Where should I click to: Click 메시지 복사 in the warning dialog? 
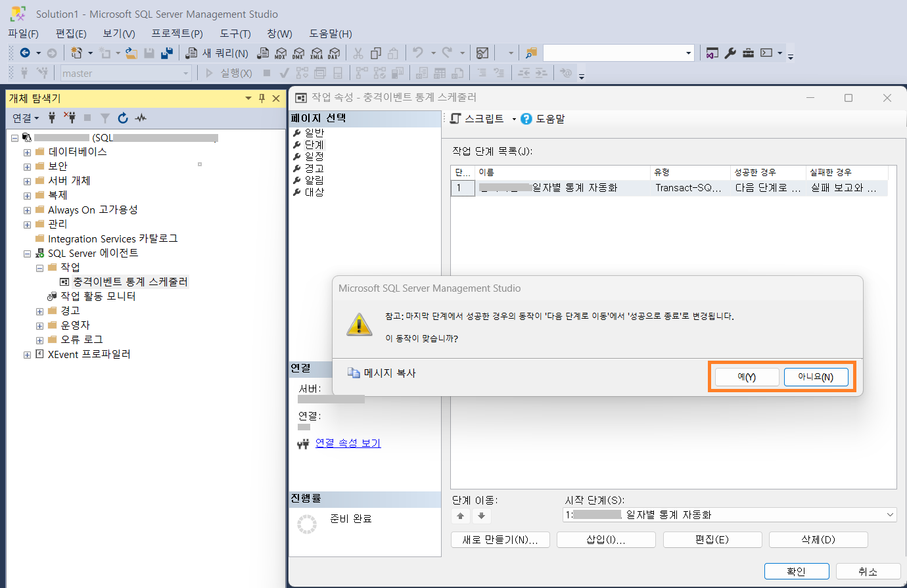coord(382,373)
